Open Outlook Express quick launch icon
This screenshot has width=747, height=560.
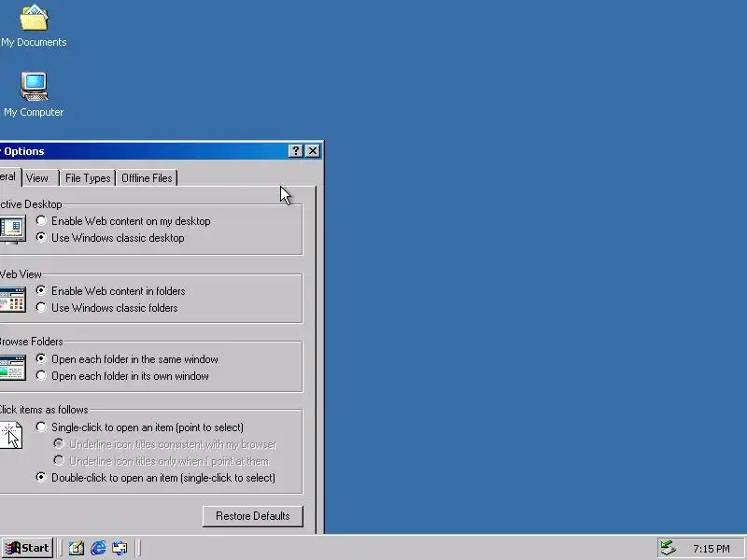click(x=120, y=548)
